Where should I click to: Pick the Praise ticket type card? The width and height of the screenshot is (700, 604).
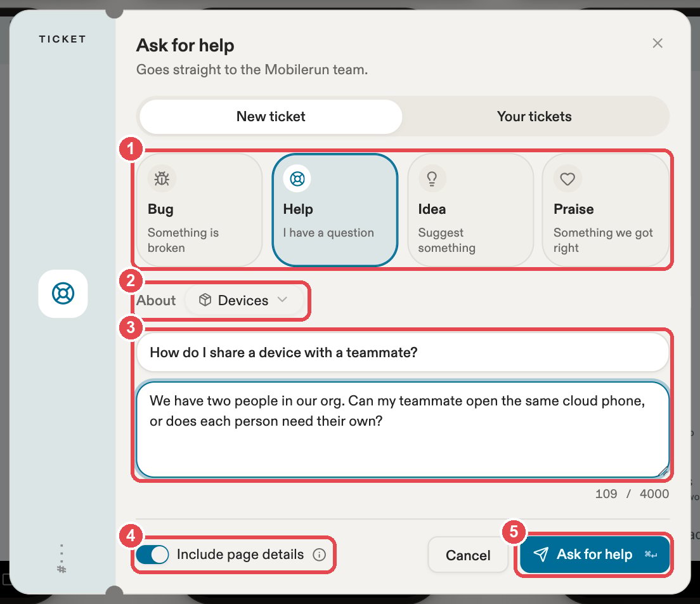tap(606, 210)
